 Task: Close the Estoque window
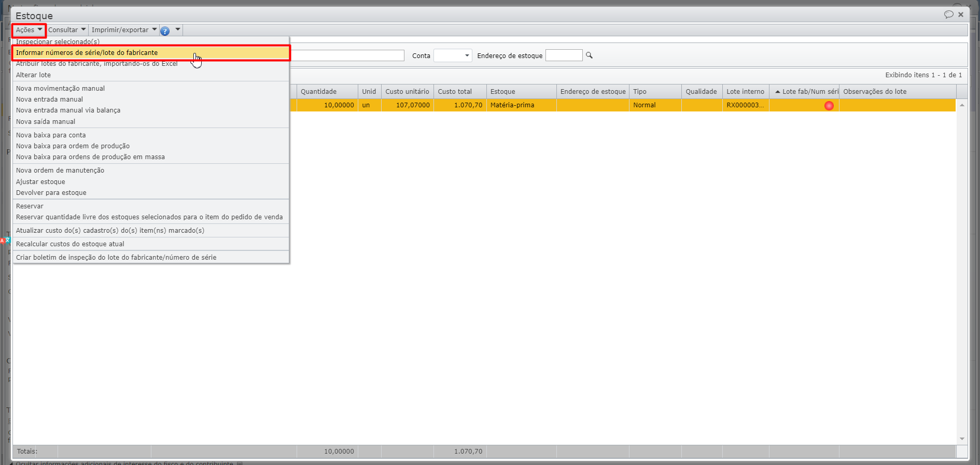(x=961, y=15)
